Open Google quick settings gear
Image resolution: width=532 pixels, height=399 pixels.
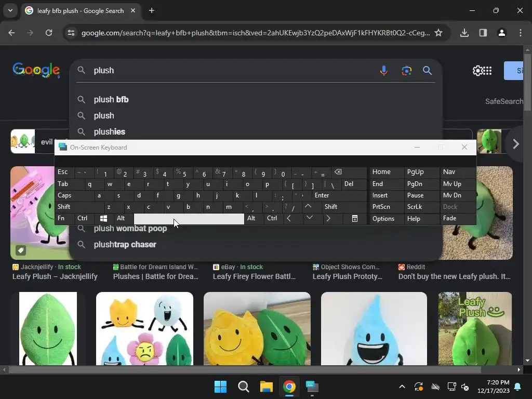tap(478, 71)
